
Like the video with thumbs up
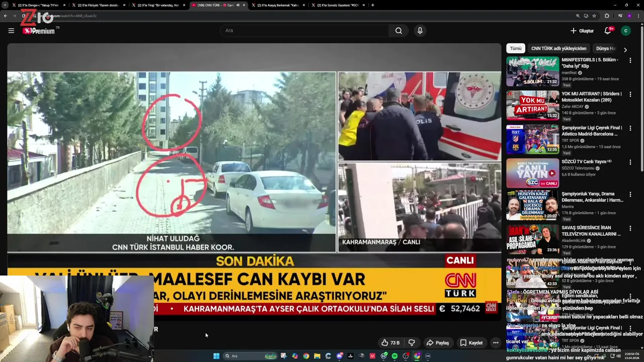tap(390, 343)
